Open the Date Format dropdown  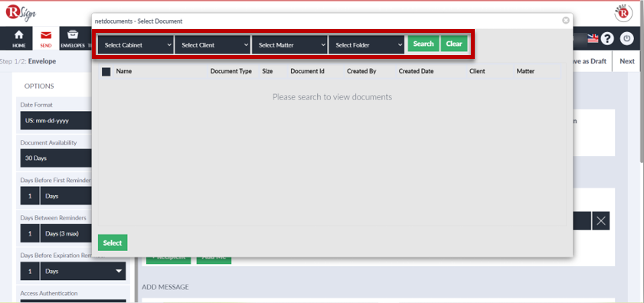pos(56,121)
